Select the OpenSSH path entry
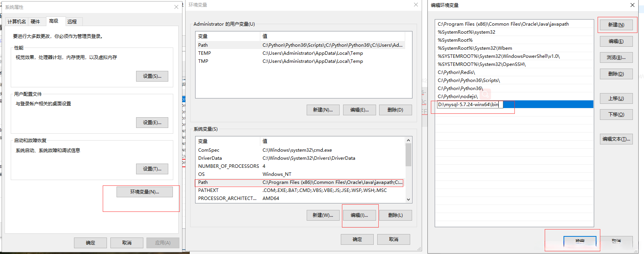 (x=514, y=64)
